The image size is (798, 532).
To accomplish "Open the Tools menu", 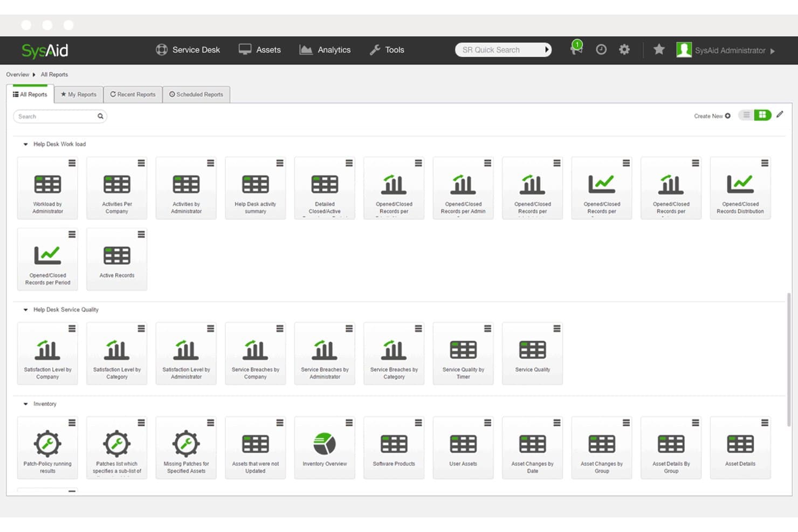I will (387, 50).
